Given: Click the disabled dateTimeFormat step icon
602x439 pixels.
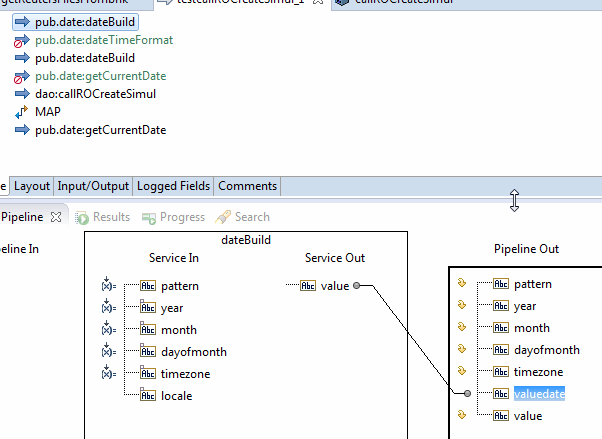Looking at the screenshot, I should click(22, 40).
